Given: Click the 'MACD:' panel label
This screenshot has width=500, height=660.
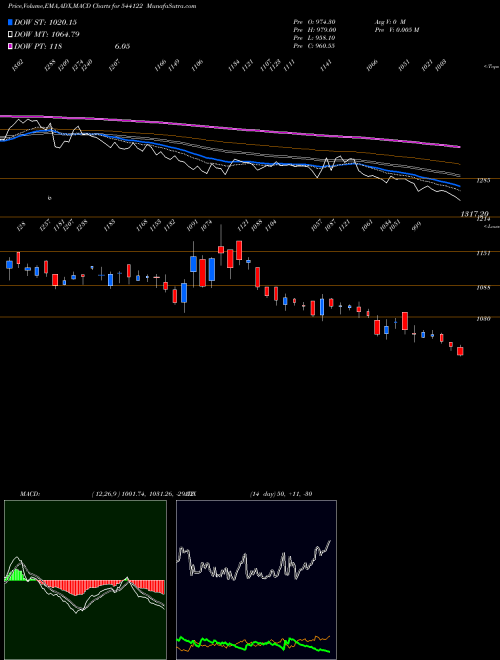Looking at the screenshot, I should coord(30,494).
